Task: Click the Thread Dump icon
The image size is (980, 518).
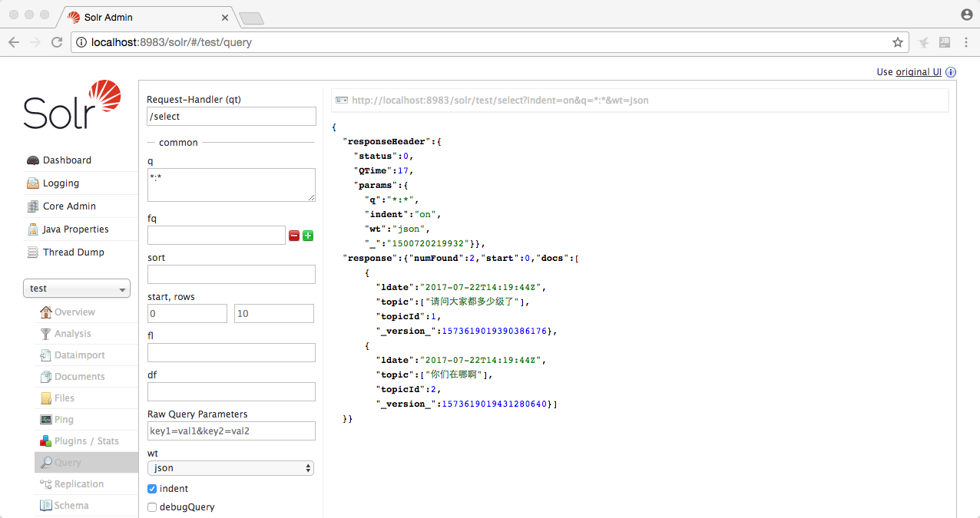Action: [x=32, y=252]
